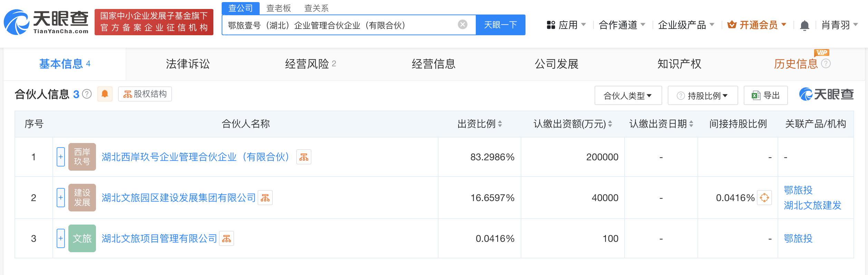Sort by 出资比例 column arrows
This screenshot has width=868, height=275.
500,124
